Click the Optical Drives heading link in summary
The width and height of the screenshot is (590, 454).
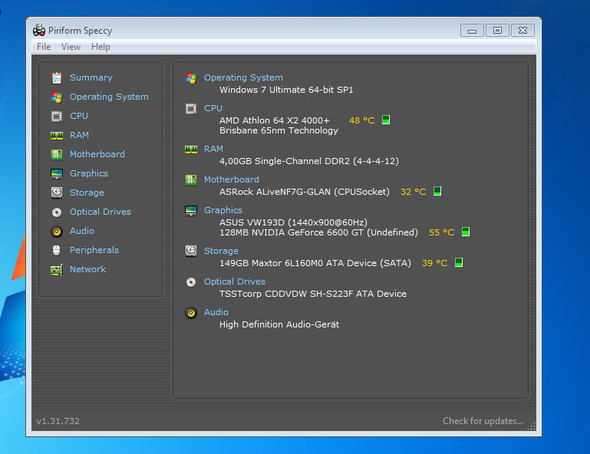pyautogui.click(x=235, y=281)
